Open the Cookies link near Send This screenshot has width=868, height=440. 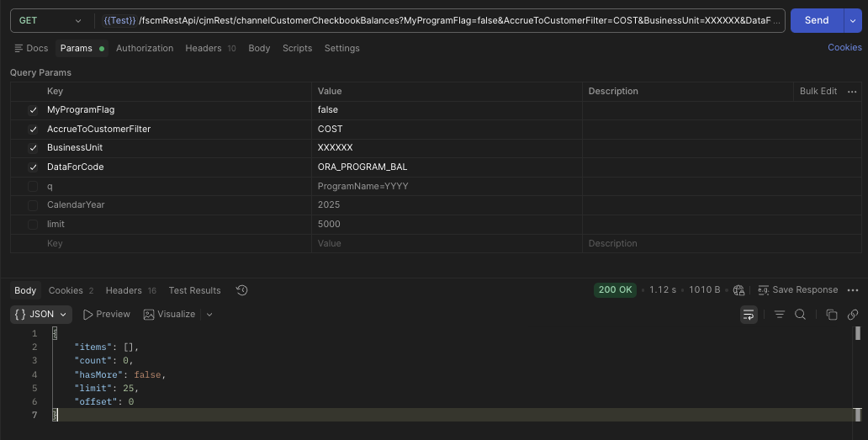[x=844, y=48]
